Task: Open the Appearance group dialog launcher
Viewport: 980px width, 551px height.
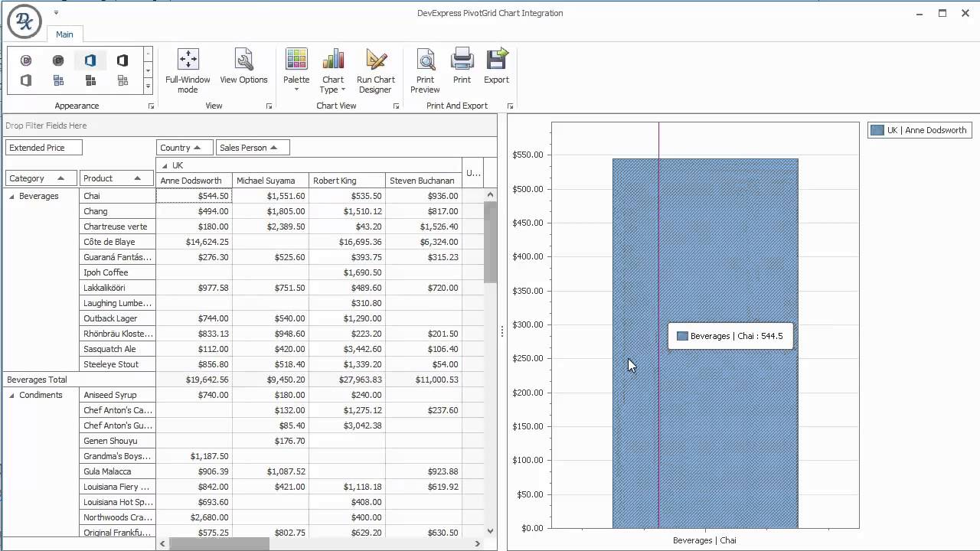Action: tap(151, 106)
